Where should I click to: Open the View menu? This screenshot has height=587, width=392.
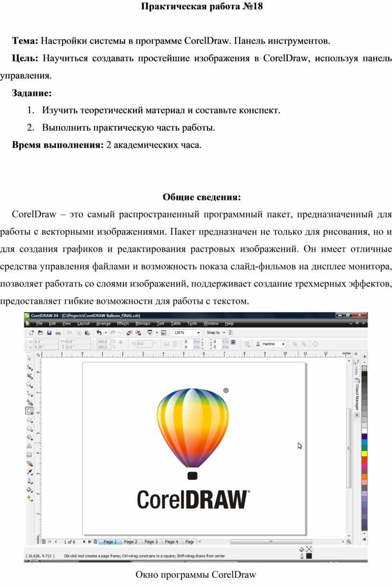click(67, 323)
